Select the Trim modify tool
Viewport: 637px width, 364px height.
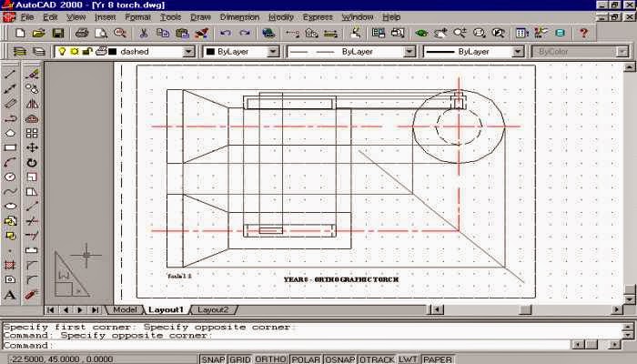[32, 221]
